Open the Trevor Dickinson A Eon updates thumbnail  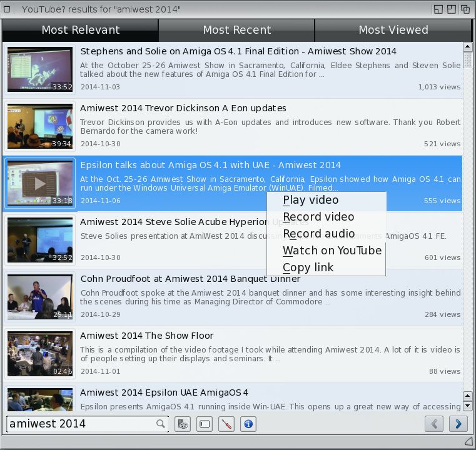pos(40,126)
